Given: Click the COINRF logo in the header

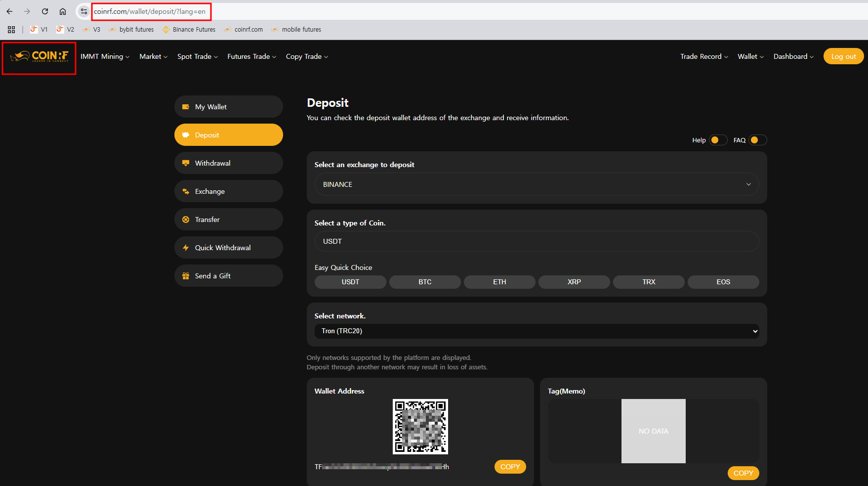Looking at the screenshot, I should (39, 56).
